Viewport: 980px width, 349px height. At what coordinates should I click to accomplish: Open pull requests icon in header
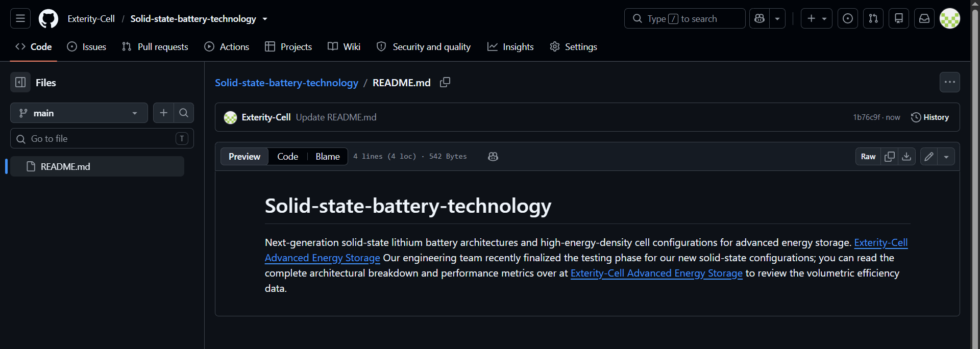(873, 18)
